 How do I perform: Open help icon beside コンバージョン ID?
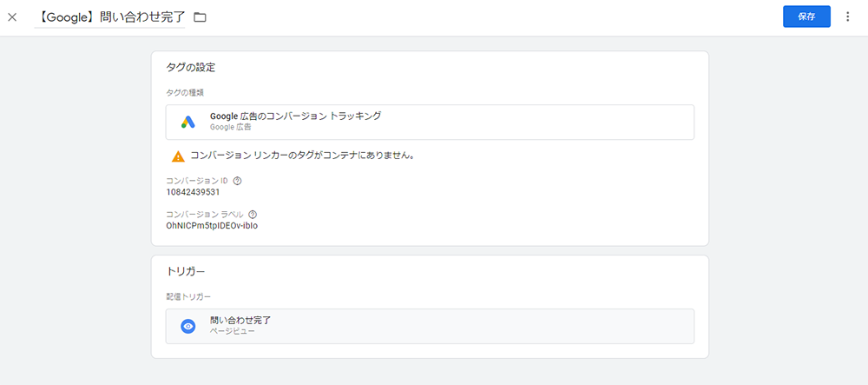click(238, 181)
